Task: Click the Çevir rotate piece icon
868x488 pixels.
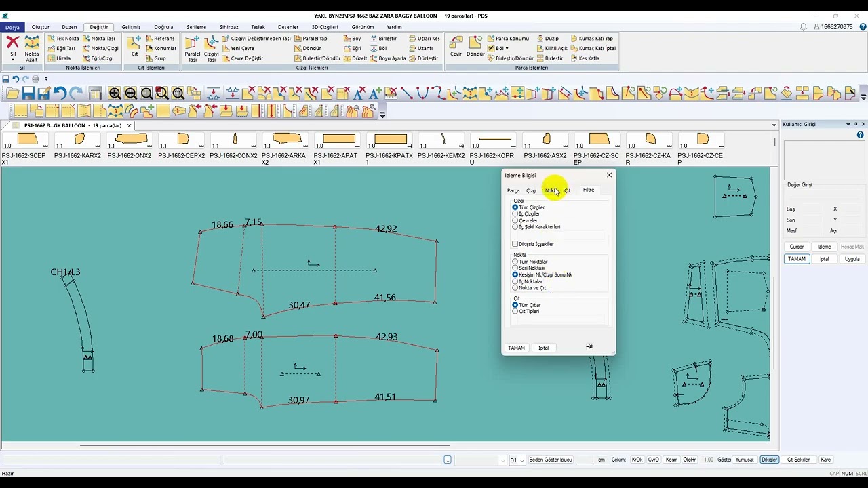Action: (x=456, y=46)
